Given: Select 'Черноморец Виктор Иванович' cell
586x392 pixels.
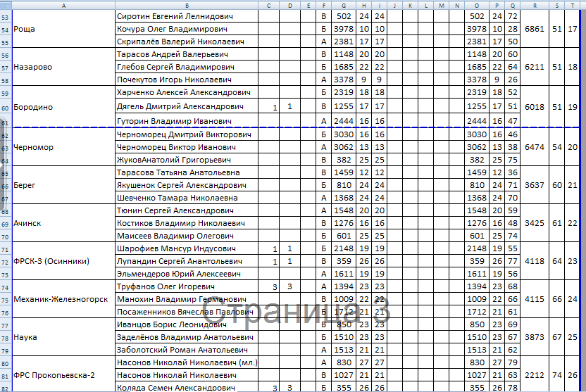Looking at the screenshot, I should pyautogui.click(x=187, y=147).
